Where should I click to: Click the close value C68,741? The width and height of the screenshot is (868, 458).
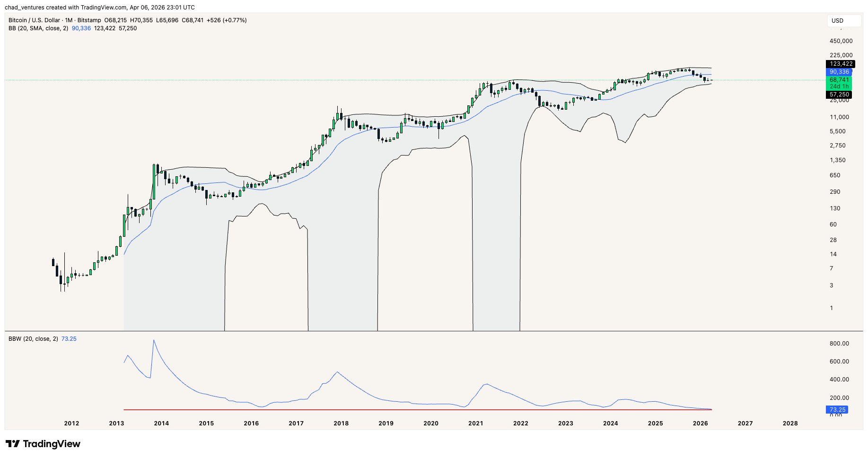(x=193, y=20)
